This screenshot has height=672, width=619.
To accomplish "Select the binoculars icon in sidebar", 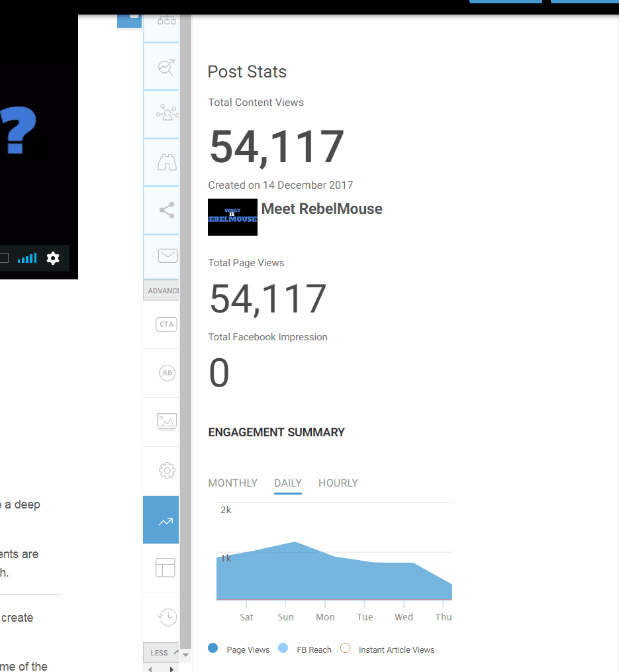I will coord(166,162).
